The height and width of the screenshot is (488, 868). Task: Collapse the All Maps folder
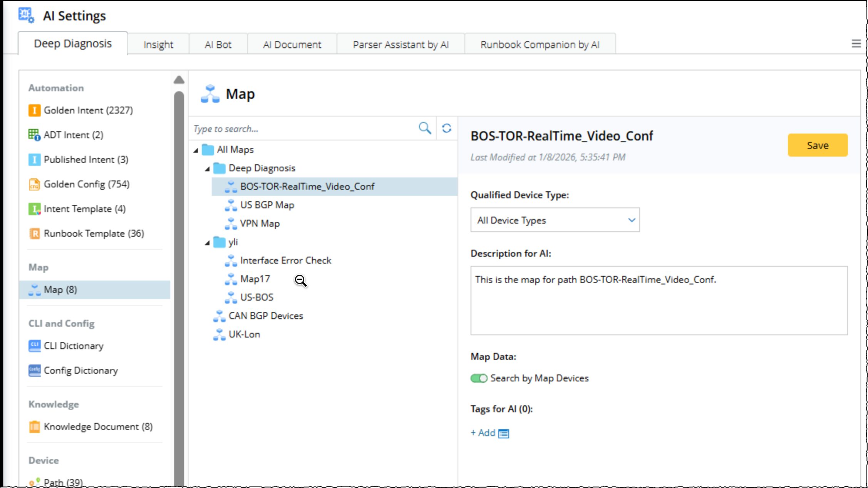pos(196,150)
